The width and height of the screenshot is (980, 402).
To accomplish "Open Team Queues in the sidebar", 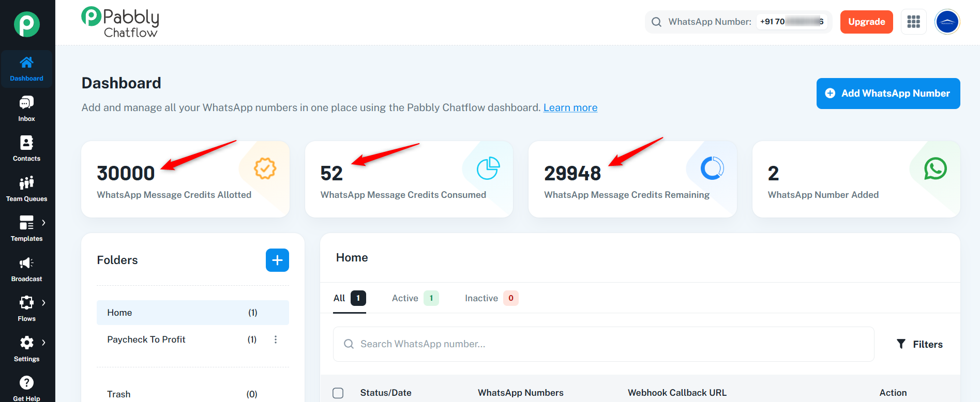I will [x=26, y=189].
